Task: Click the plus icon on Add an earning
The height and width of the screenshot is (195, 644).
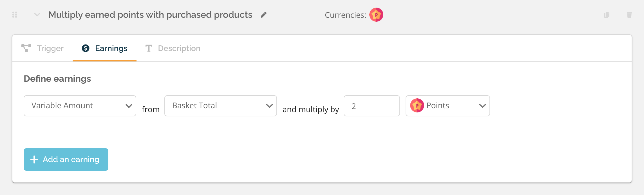Action: [x=34, y=159]
